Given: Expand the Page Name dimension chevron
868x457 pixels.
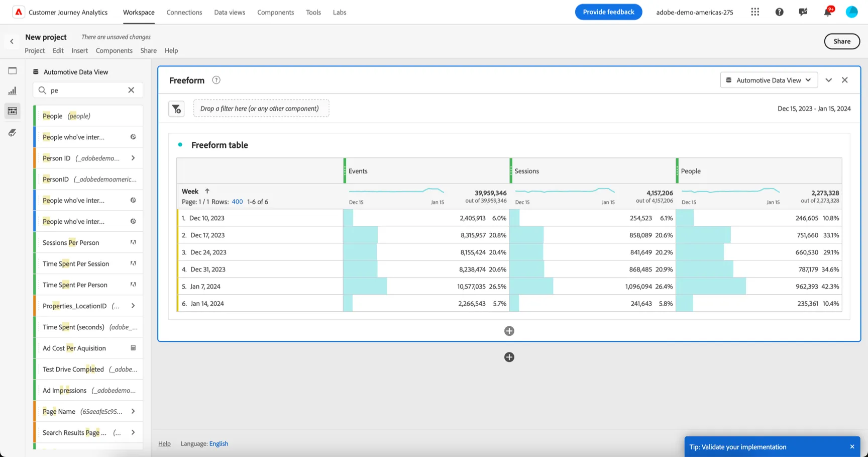Looking at the screenshot, I should click(133, 411).
